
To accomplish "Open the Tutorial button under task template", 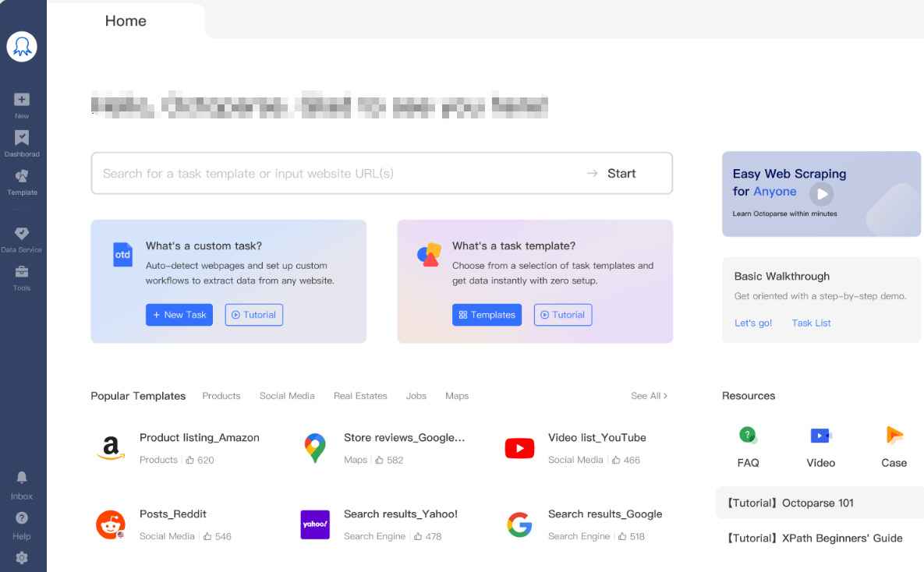I will pos(563,315).
